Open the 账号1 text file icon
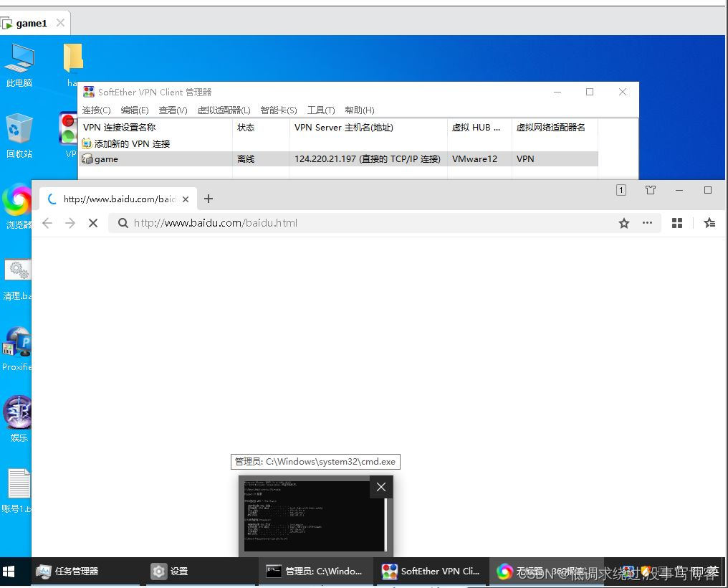This screenshot has height=588, width=728. tap(18, 490)
